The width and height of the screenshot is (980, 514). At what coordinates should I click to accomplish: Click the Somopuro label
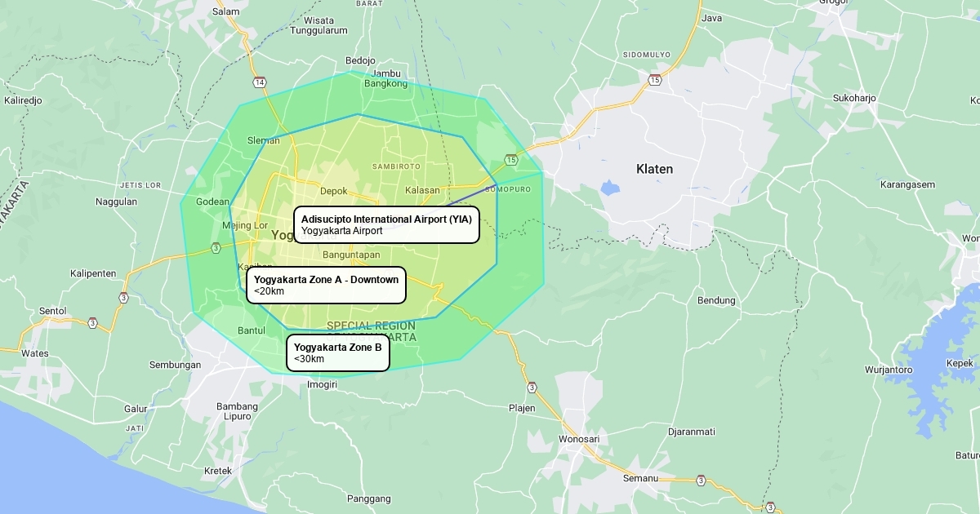(508, 189)
